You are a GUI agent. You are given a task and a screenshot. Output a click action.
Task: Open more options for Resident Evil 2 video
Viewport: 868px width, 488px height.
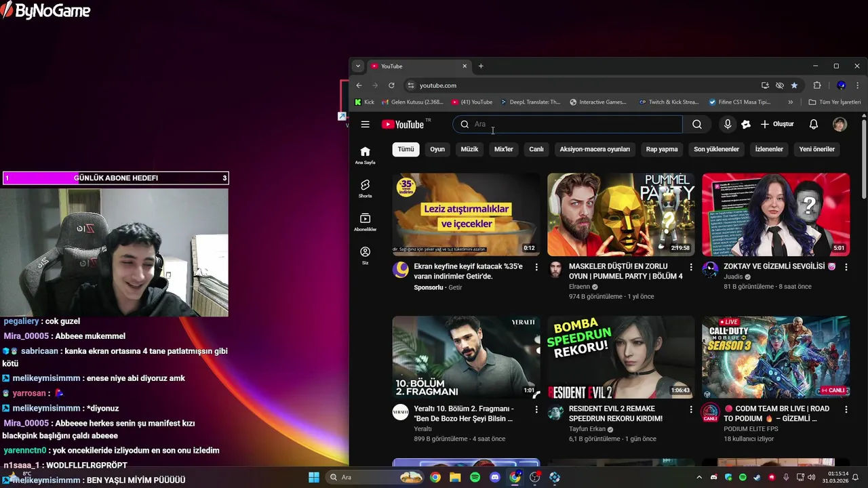click(691, 409)
